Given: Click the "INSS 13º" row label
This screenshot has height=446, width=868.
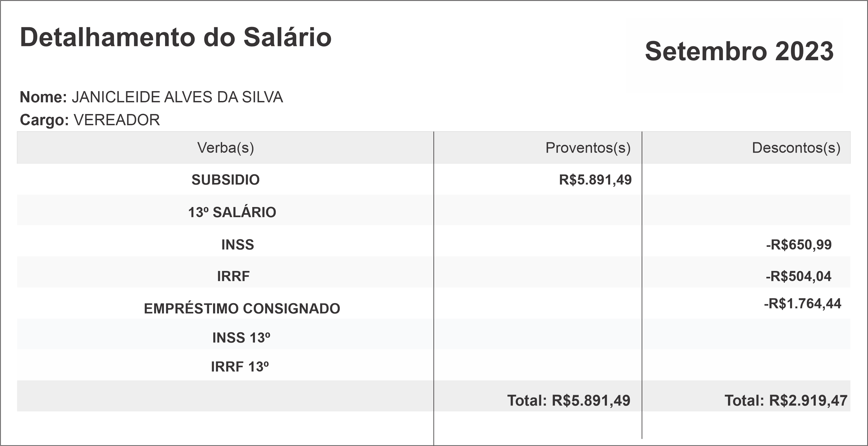Looking at the screenshot, I should point(241,338).
